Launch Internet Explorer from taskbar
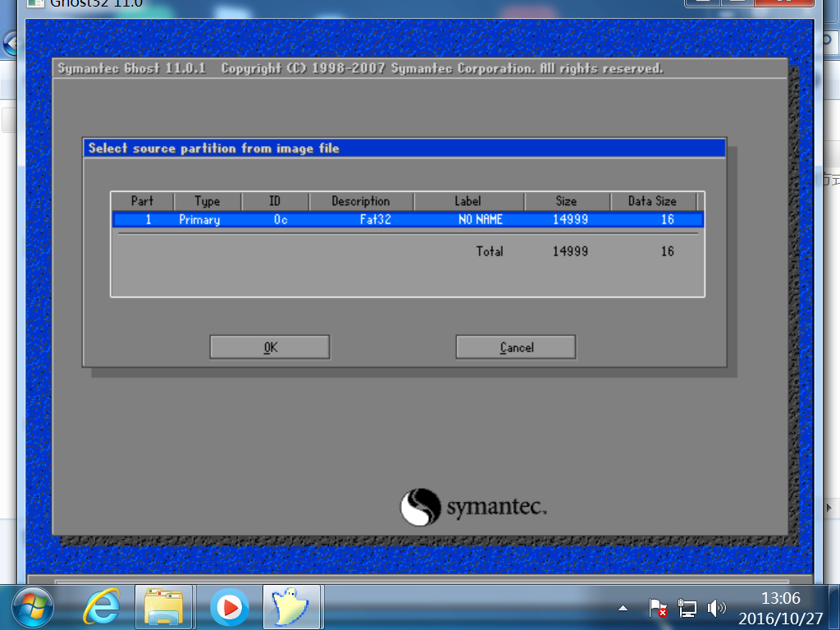The height and width of the screenshot is (630, 840). (101, 608)
